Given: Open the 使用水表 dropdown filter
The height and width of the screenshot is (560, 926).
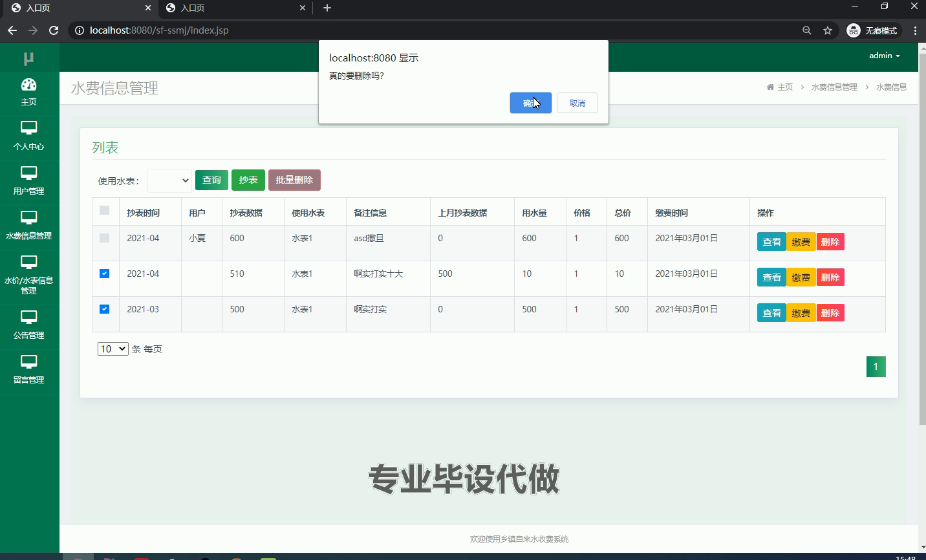Looking at the screenshot, I should pos(169,180).
